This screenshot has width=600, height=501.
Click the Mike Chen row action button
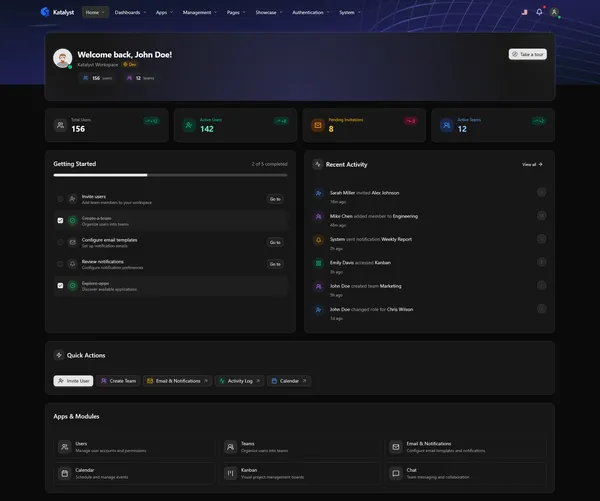tap(541, 215)
